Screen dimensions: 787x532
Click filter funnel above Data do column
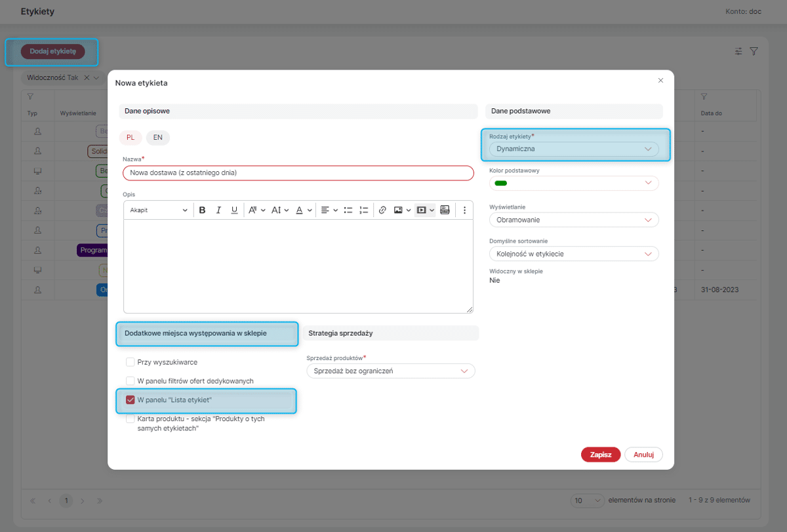click(704, 96)
